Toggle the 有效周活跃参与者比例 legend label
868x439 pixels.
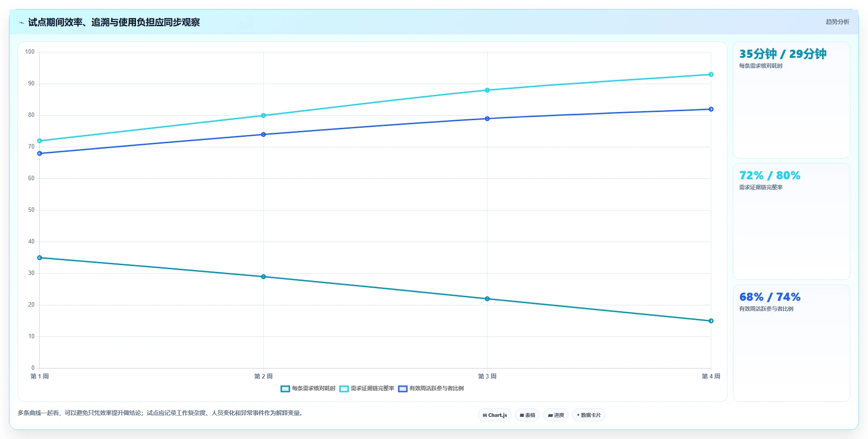click(436, 388)
